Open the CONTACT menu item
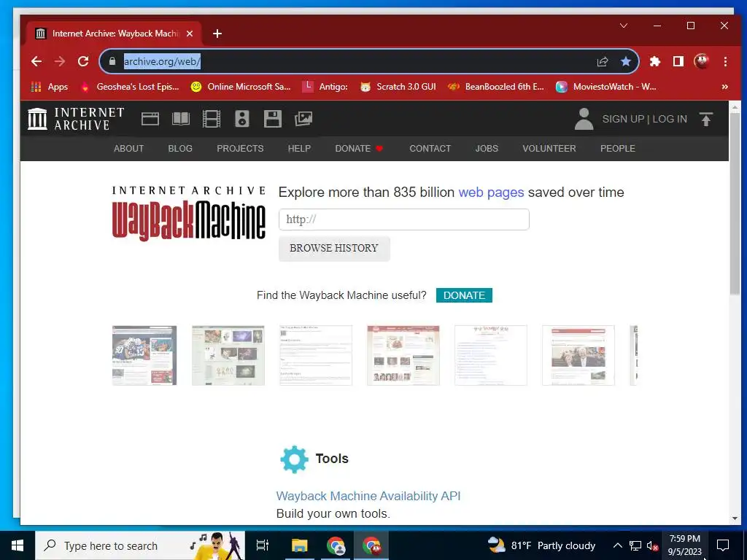Screen dimensions: 747x560 tap(430, 149)
